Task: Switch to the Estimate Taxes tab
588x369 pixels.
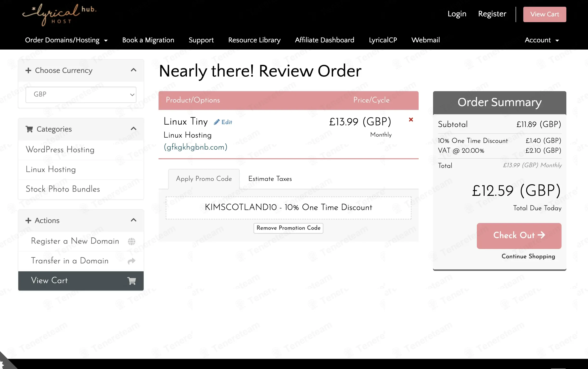Action: pos(270,179)
